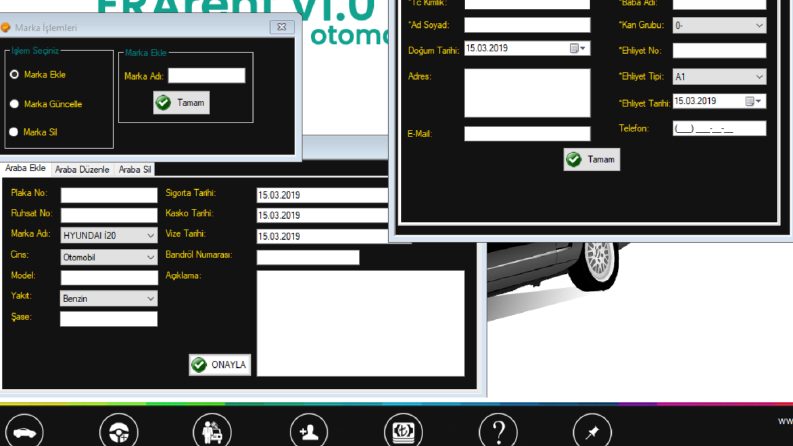This screenshot has height=446, width=793.
Task: Click the Tc Kimlik input field
Action: [527, 4]
